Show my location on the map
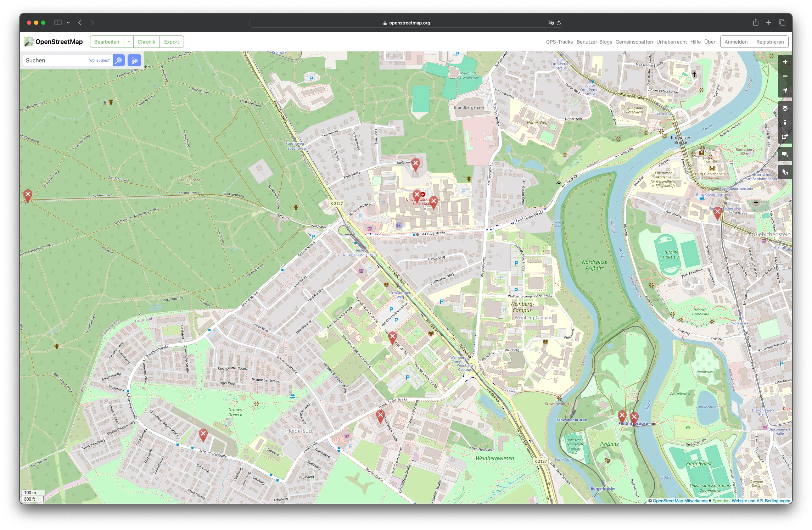 click(785, 90)
